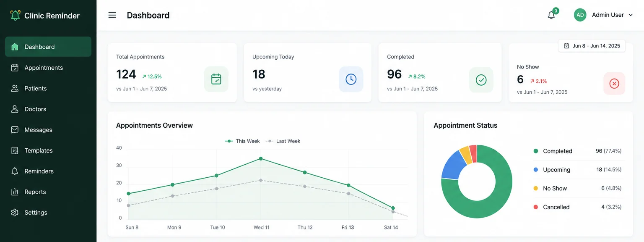Click the Sat 14 This Week data point
This screenshot has width=644, height=242.
393,208
